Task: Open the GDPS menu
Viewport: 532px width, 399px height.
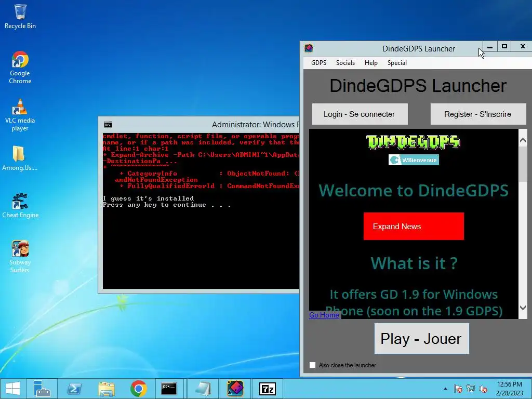Action: coord(318,63)
